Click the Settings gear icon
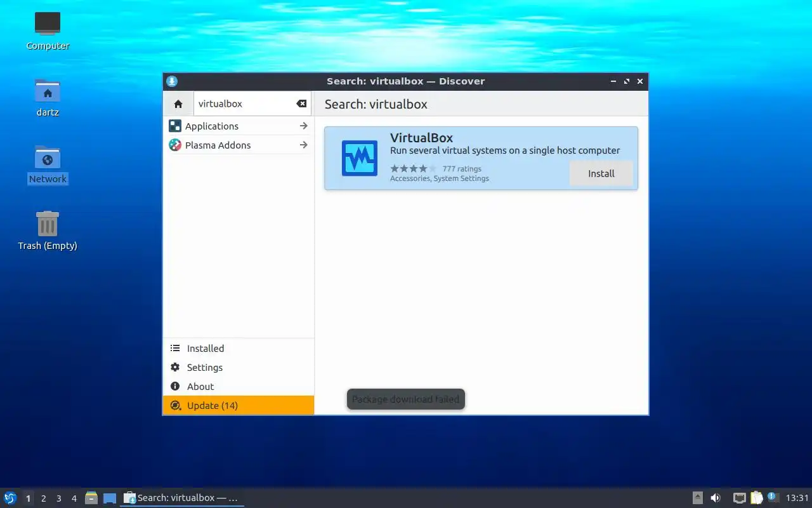 click(x=175, y=368)
